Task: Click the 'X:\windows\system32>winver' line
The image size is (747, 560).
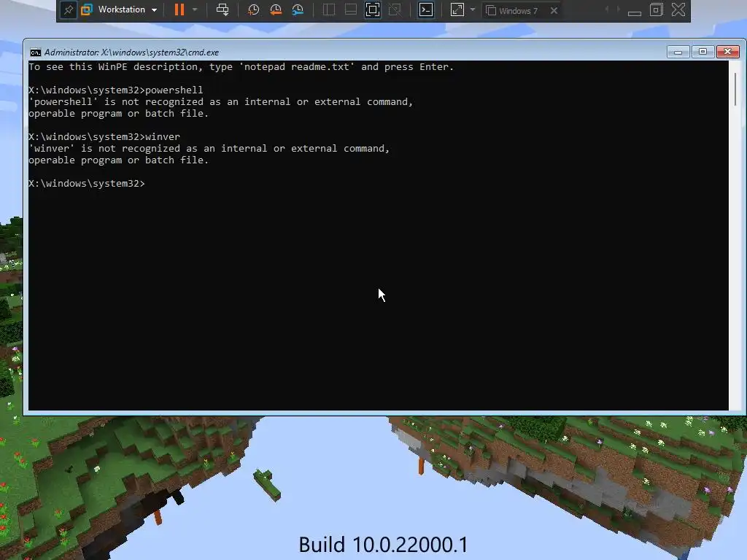Action: (x=104, y=136)
